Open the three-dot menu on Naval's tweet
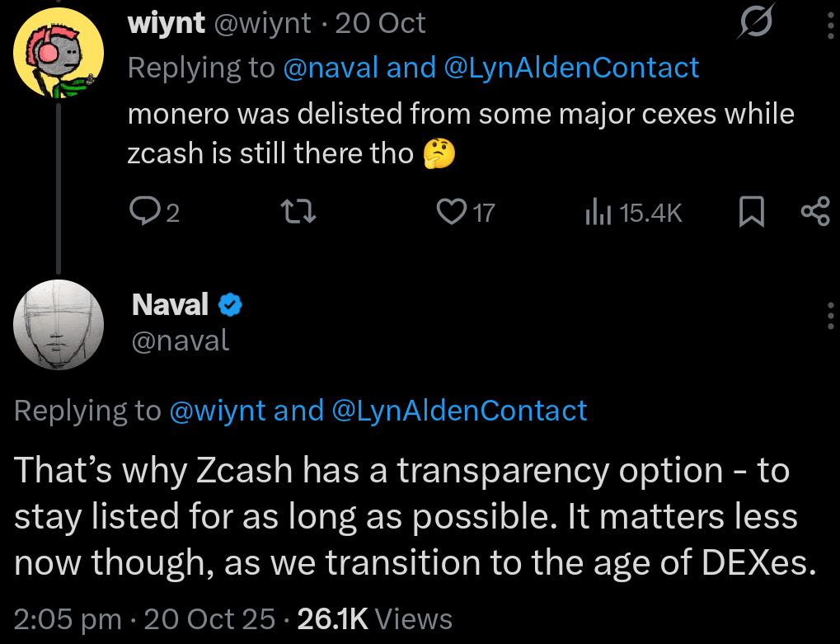840x644 pixels. point(829,315)
